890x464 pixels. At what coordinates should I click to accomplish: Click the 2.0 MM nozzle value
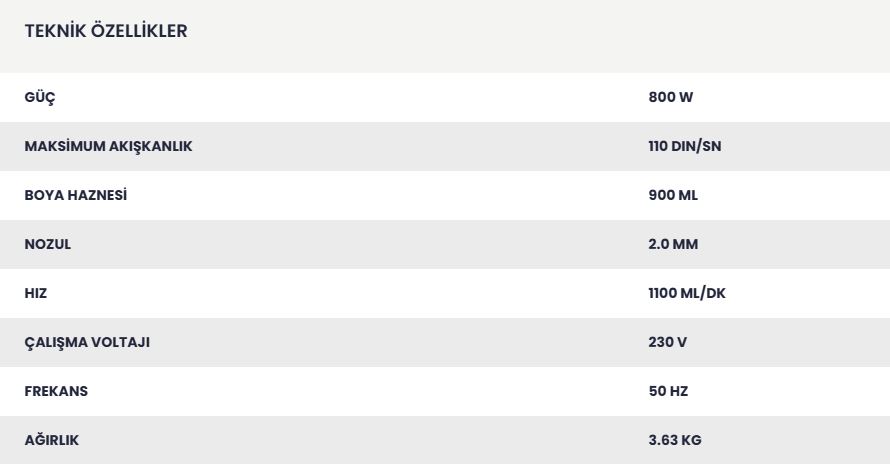coord(673,244)
